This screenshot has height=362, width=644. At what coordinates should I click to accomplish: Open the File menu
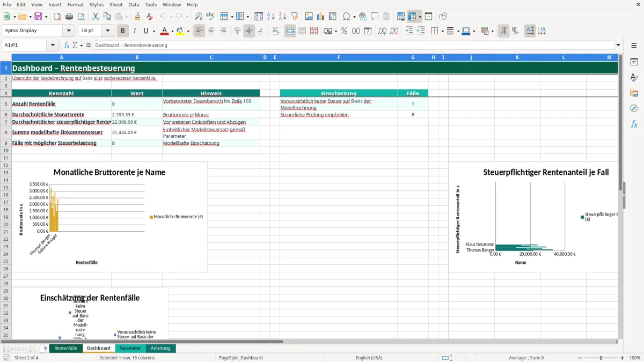pyautogui.click(x=7, y=4)
